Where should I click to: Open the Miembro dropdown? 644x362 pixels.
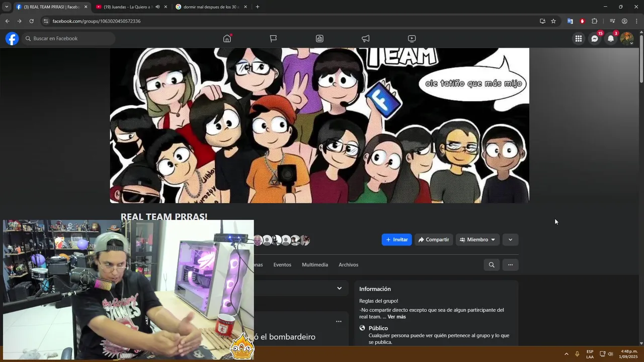point(477,240)
